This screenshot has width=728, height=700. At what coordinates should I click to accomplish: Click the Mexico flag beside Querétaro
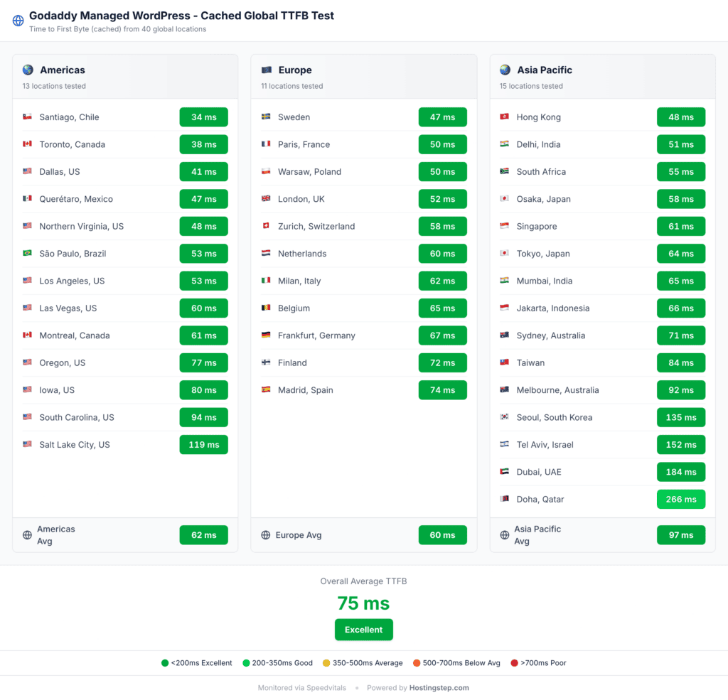[x=28, y=198]
